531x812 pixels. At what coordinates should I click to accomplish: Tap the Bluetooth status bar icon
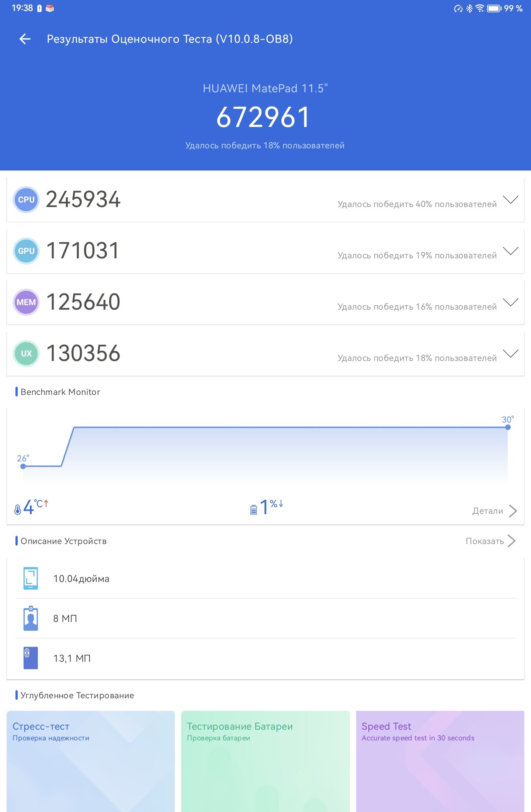coord(469,8)
